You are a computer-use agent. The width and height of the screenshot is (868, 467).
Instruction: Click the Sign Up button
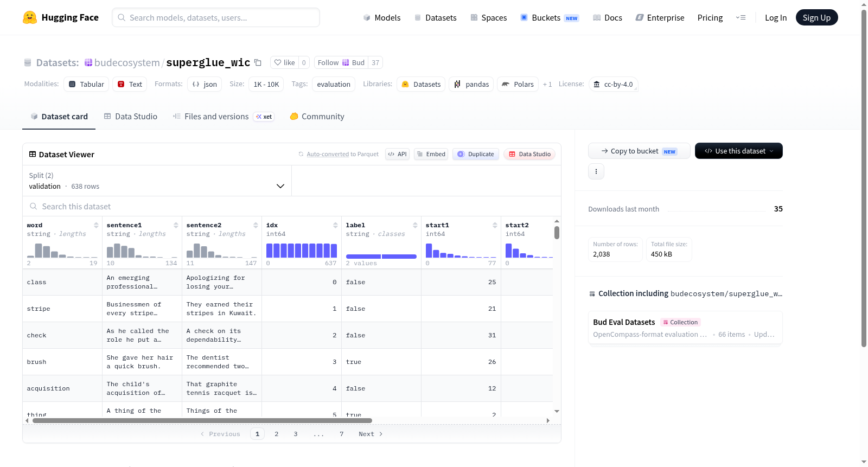coord(816,17)
